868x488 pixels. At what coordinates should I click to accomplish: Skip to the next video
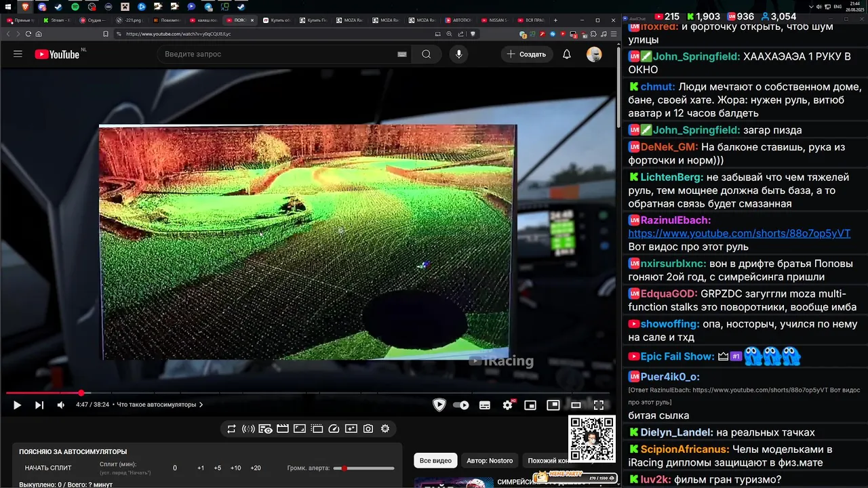[x=39, y=405]
